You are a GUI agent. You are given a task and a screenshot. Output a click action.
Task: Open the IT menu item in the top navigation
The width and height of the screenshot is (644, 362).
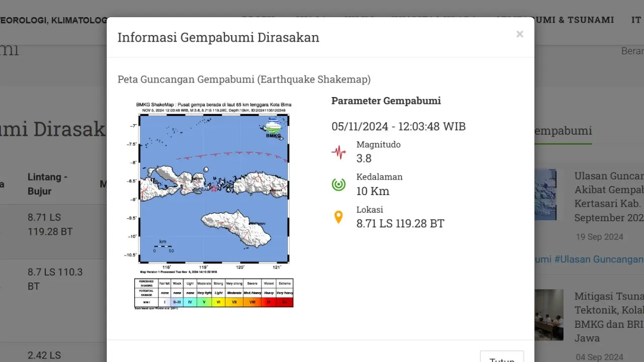636,20
